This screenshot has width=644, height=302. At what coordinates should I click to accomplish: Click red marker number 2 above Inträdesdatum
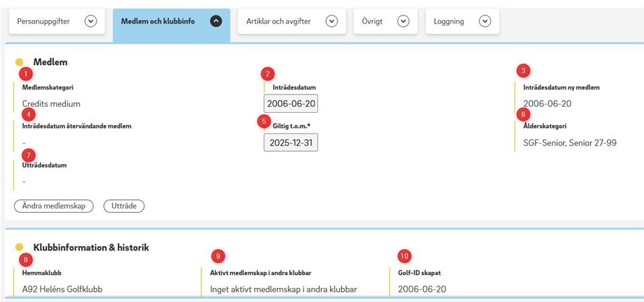pyautogui.click(x=268, y=73)
